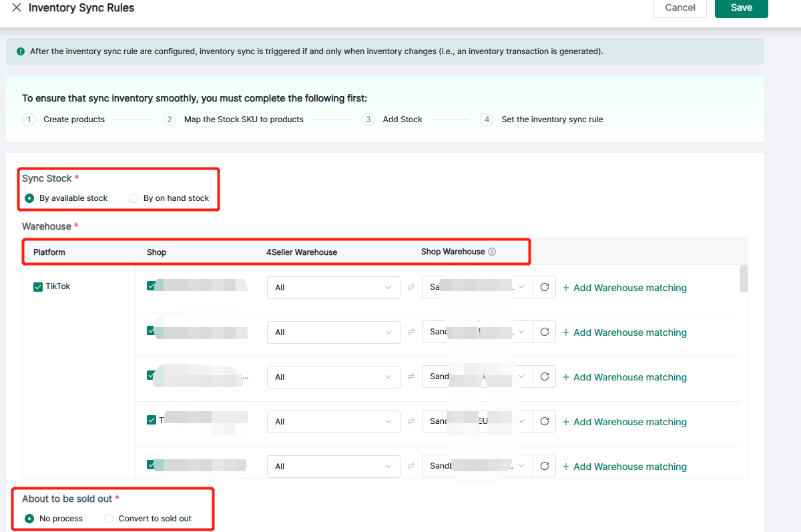The width and height of the screenshot is (801, 532).
Task: Refresh shop warehouse in third row
Action: [x=544, y=377]
